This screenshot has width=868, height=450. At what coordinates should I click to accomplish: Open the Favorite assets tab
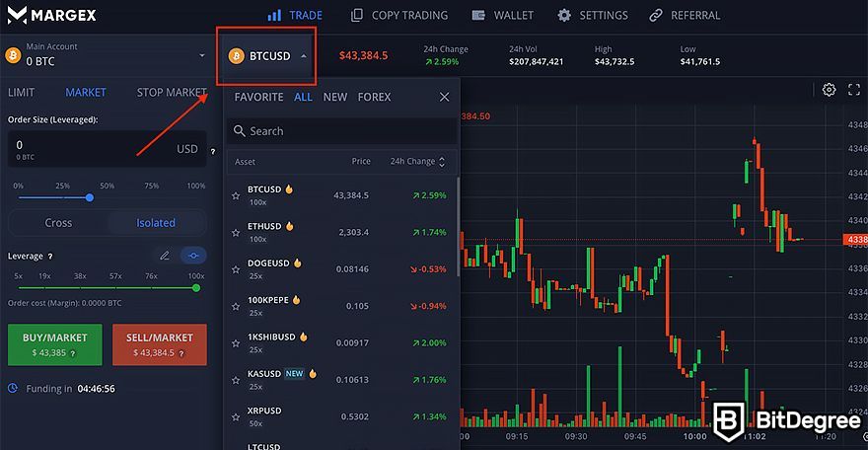tap(258, 97)
